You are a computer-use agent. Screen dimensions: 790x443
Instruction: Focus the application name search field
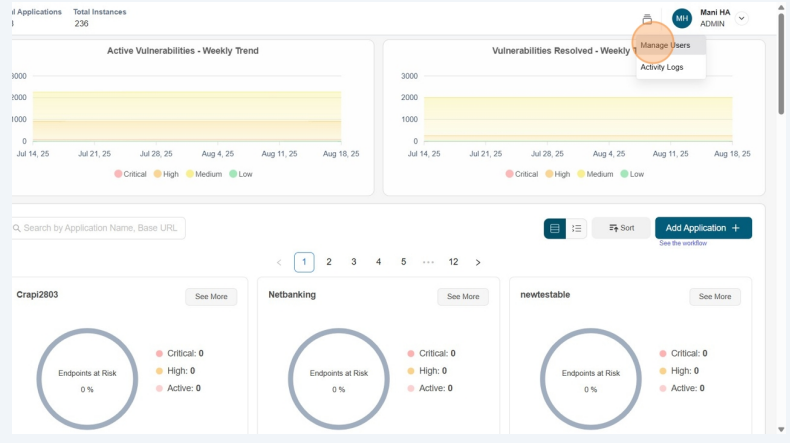[x=100, y=228]
